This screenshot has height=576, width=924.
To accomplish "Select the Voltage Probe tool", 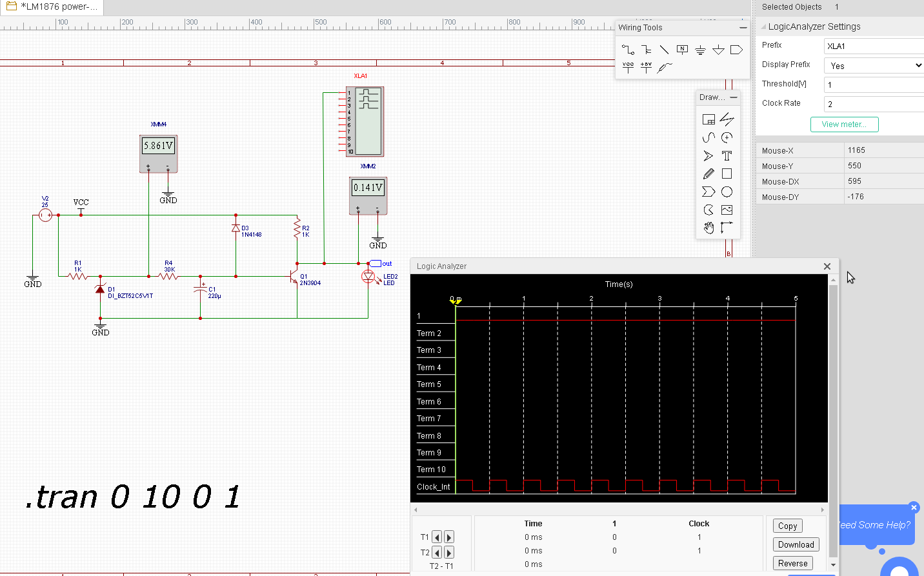I will (x=664, y=67).
